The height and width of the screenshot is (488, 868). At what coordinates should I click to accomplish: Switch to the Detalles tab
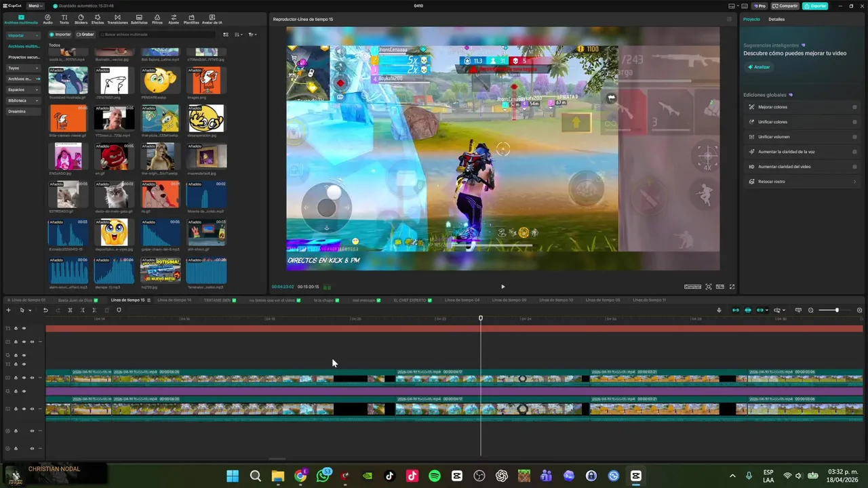point(776,19)
